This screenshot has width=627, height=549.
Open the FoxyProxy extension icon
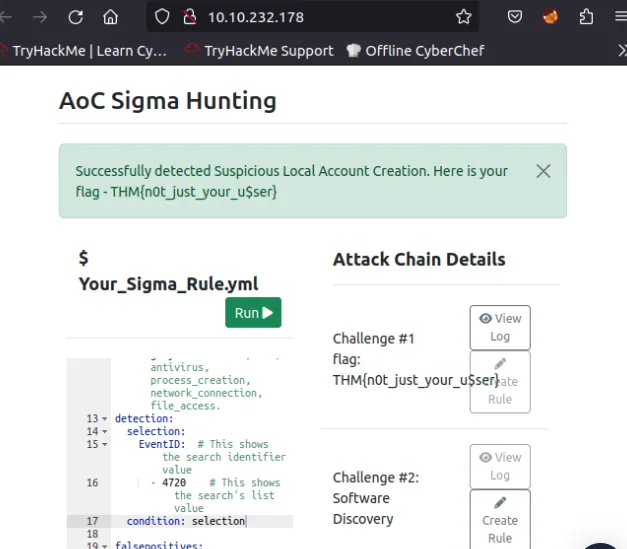click(550, 17)
